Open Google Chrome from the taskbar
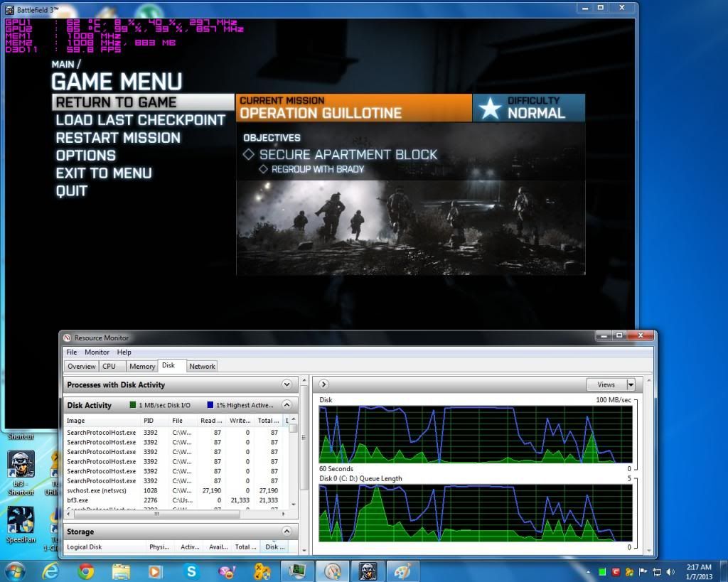 click(86, 571)
